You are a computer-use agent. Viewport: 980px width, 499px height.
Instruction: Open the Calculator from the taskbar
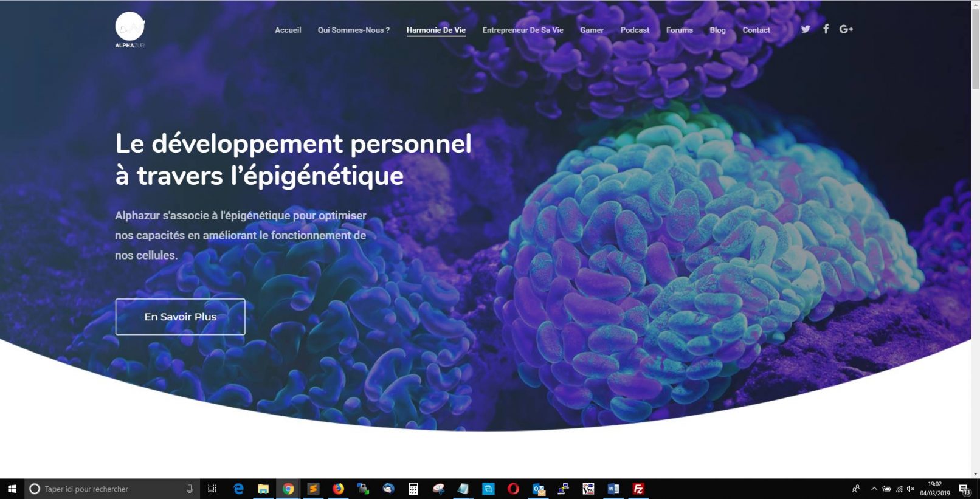click(413, 489)
